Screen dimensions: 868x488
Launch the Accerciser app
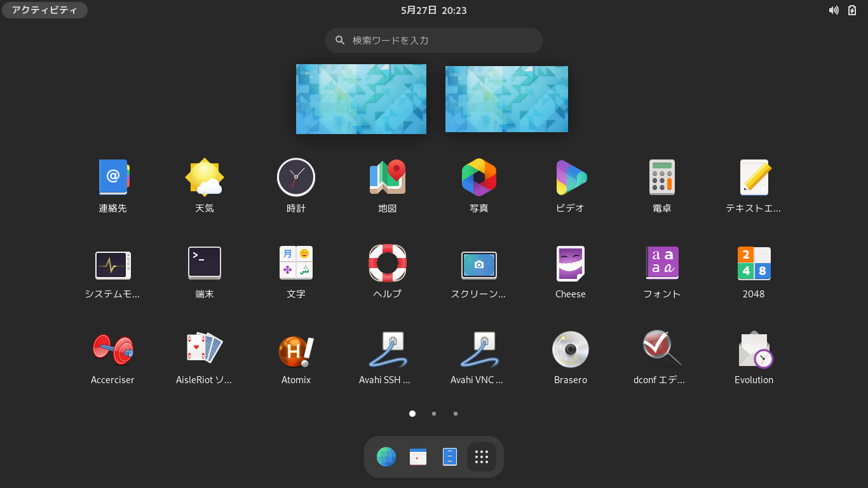[113, 349]
